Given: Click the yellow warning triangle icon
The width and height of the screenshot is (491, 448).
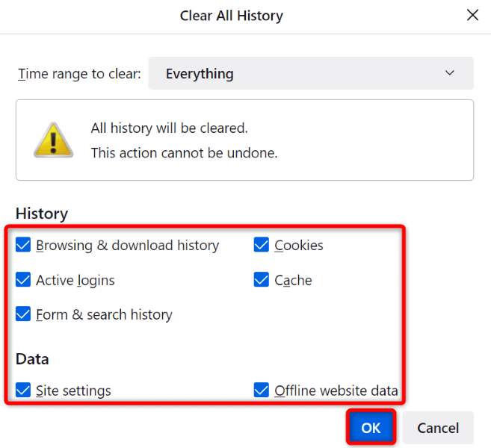Looking at the screenshot, I should (x=53, y=140).
